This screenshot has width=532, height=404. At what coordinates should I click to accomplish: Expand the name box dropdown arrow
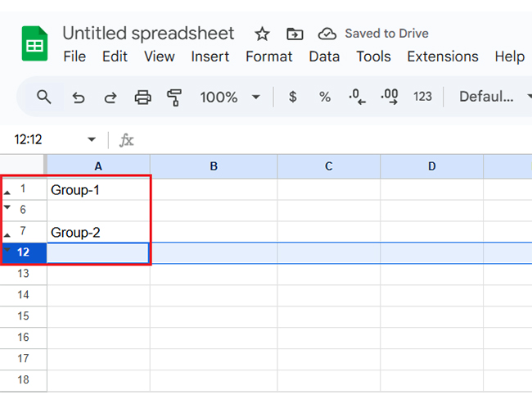click(x=92, y=139)
